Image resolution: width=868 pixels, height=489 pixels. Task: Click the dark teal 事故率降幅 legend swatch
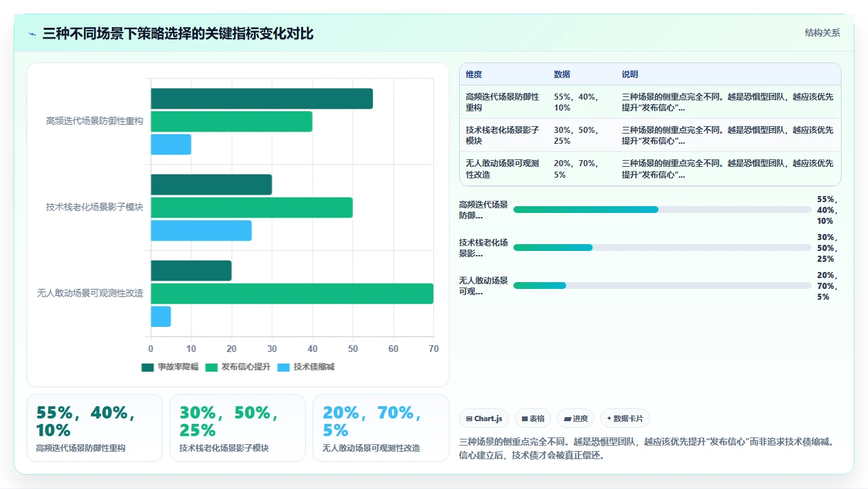tap(148, 368)
